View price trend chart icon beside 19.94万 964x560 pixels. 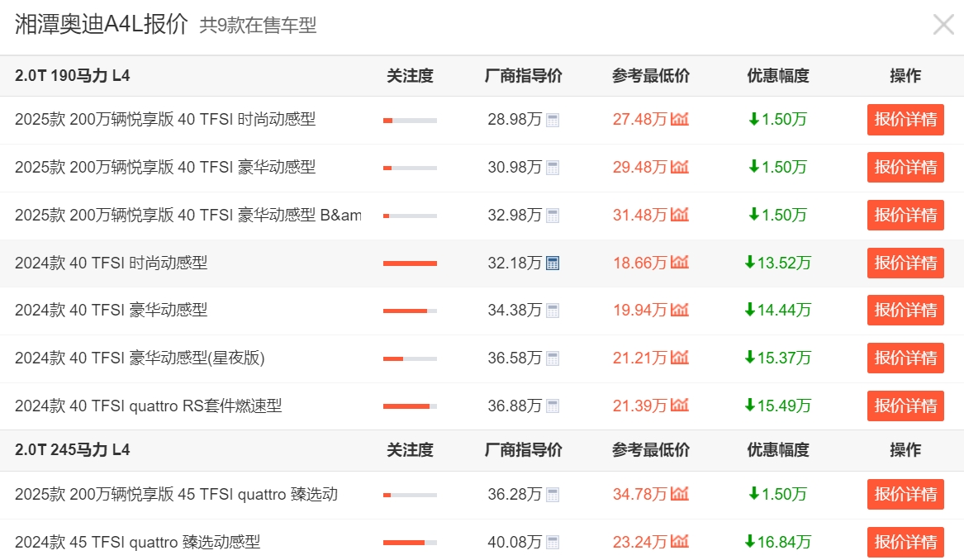pyautogui.click(x=679, y=310)
